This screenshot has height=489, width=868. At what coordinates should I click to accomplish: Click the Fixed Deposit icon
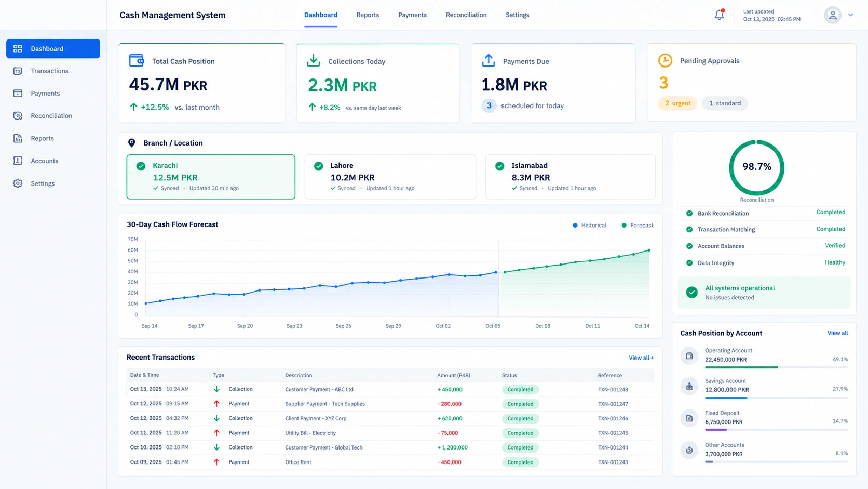click(x=689, y=418)
